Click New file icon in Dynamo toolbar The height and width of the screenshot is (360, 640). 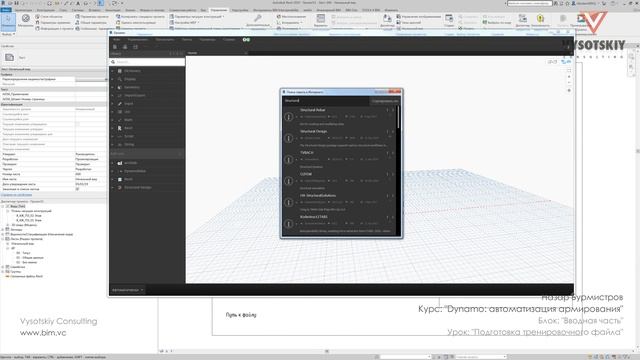(115, 47)
